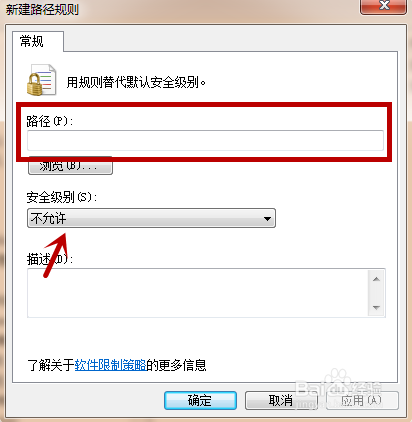This screenshot has height=422, width=412.
Task: Click the padlock document icon
Action: coord(41,80)
